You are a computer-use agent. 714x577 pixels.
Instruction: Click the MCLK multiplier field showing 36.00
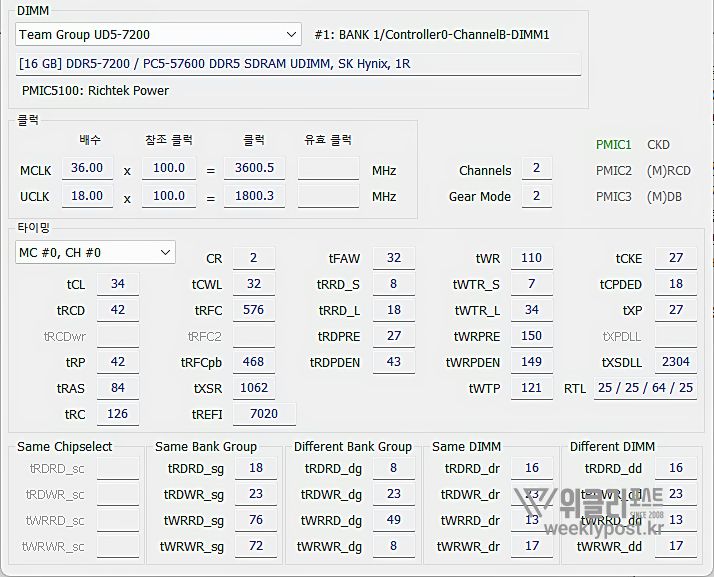pos(87,169)
